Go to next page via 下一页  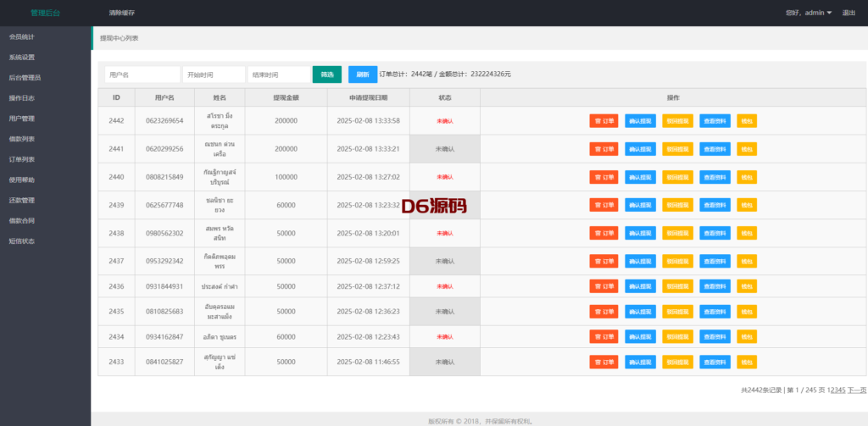(x=857, y=390)
